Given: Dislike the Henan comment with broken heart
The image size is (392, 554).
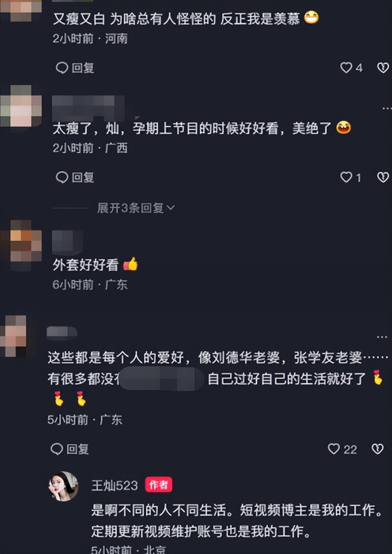Looking at the screenshot, I should pos(383,67).
